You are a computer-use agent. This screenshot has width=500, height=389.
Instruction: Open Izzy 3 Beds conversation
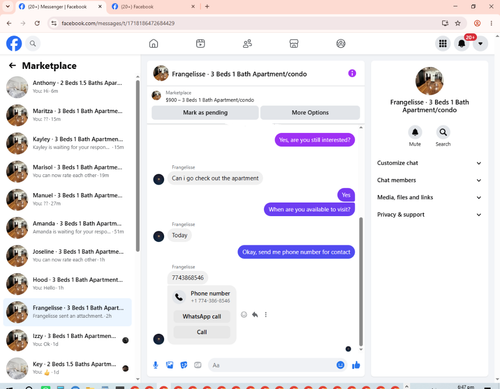pos(67,340)
